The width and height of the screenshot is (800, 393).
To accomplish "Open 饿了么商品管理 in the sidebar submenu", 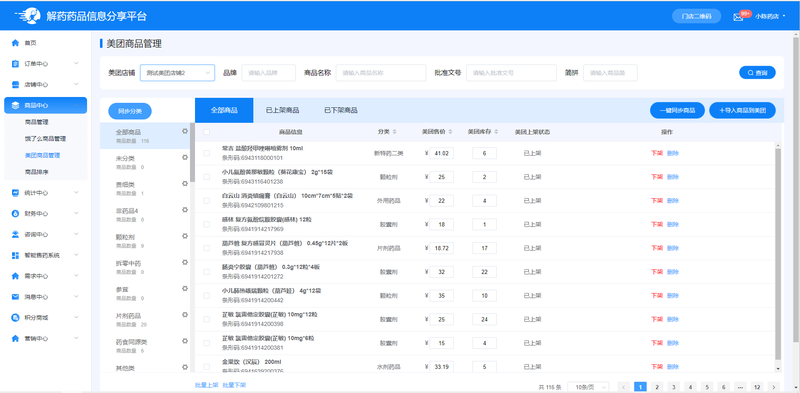I will [x=45, y=139].
